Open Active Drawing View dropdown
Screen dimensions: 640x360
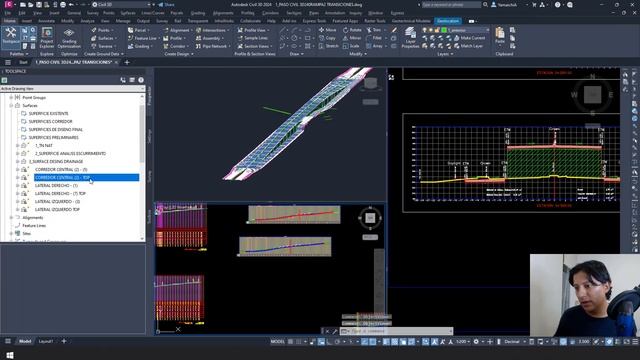(x=72, y=89)
